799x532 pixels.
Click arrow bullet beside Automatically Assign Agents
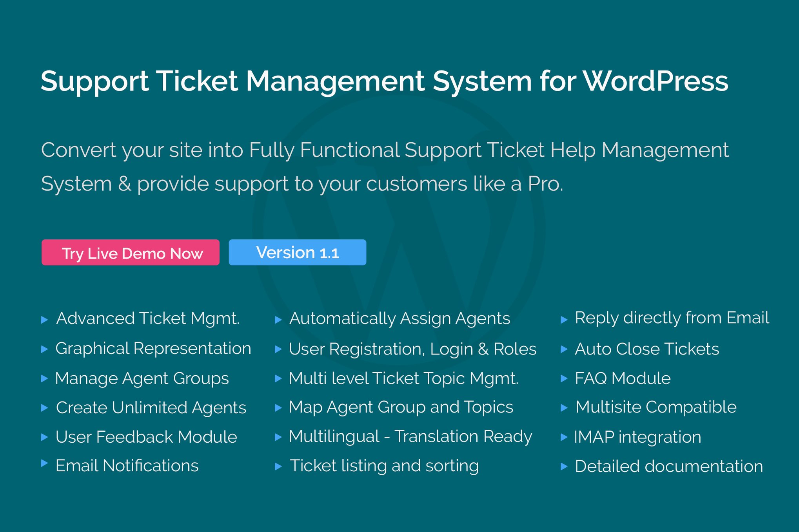(x=278, y=320)
